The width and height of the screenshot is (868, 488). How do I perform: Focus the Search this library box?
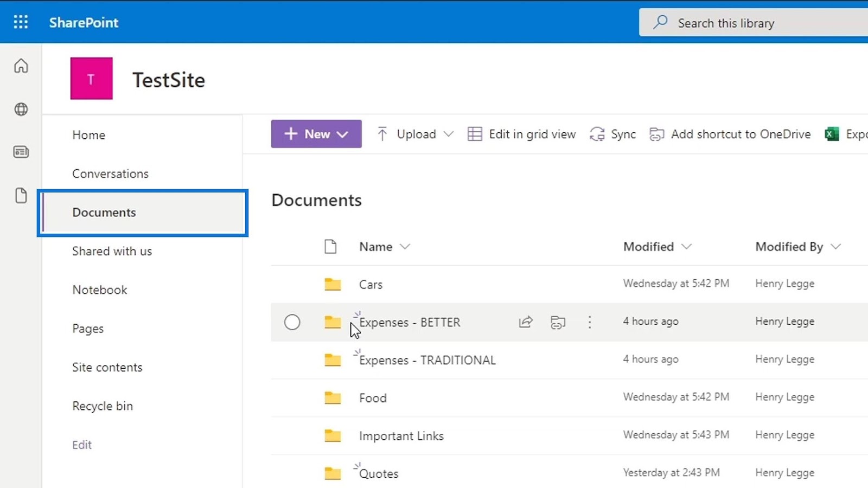(754, 23)
